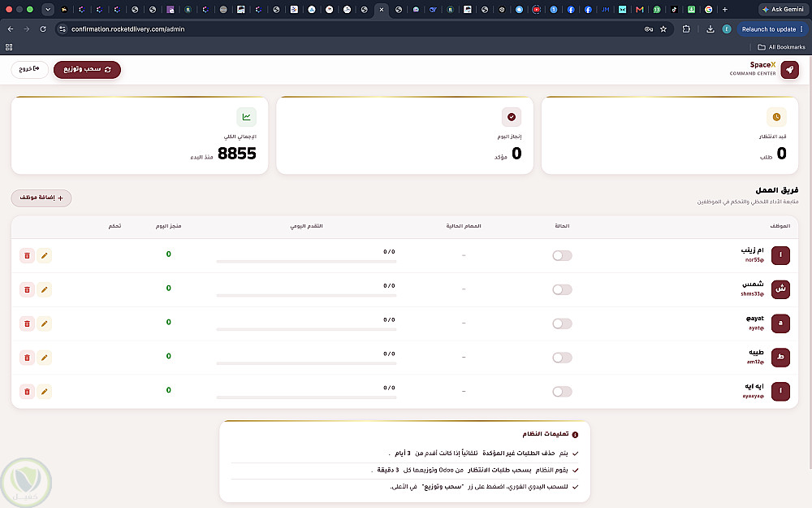Open Chrome extensions puzzle icon

[x=686, y=29]
